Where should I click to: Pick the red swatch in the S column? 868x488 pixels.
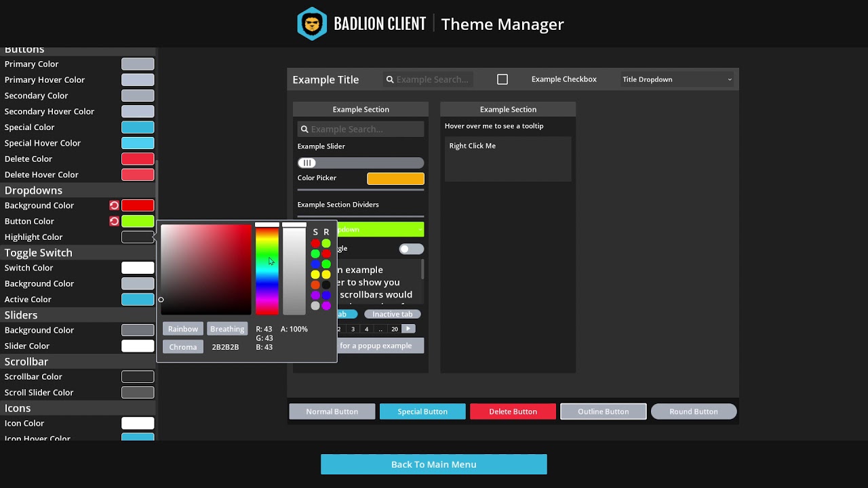315,243
